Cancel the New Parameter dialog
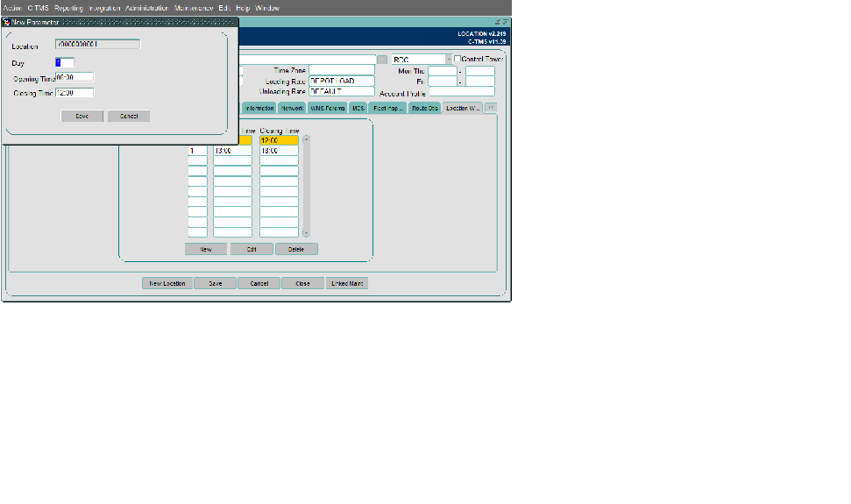The height and width of the screenshot is (504, 851). 129,116
